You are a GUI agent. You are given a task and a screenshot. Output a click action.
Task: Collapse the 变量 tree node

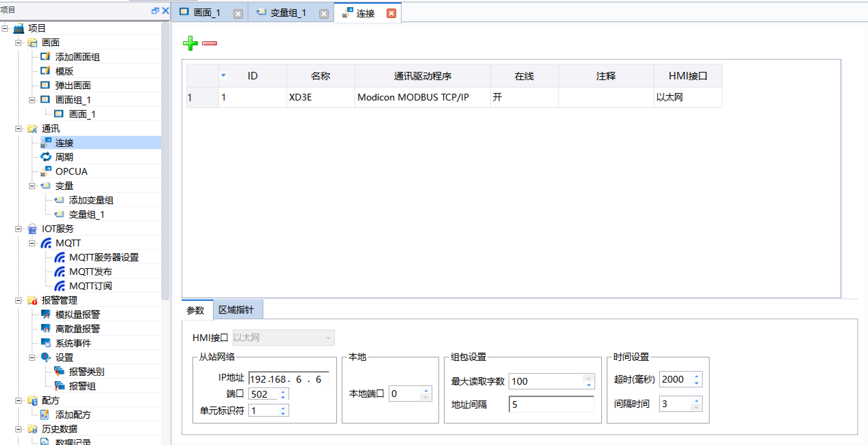[x=32, y=186]
